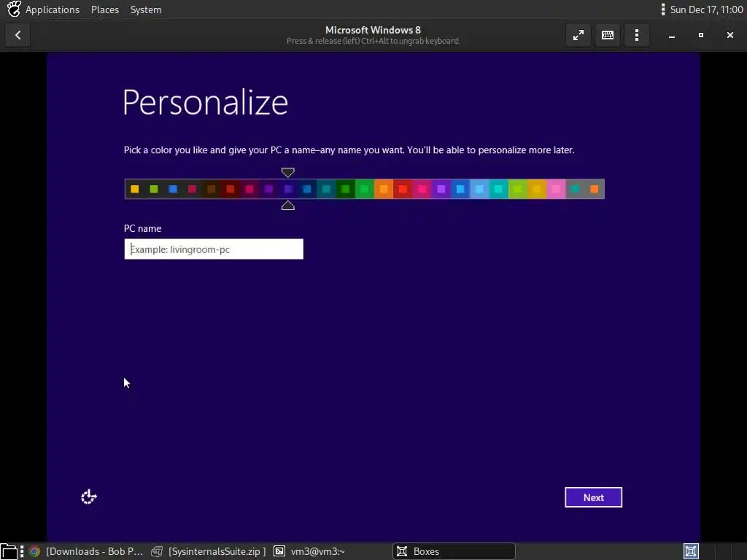747x560 pixels.
Task: Open the Places menu
Action: pyautogui.click(x=105, y=9)
